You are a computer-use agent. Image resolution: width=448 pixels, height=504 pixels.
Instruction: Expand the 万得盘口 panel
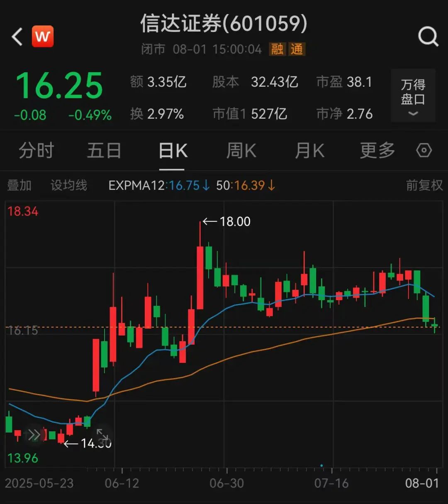point(413,96)
